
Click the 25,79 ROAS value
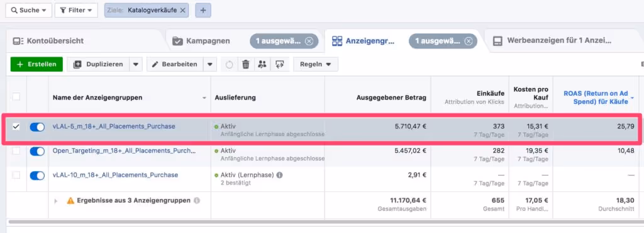(626, 127)
